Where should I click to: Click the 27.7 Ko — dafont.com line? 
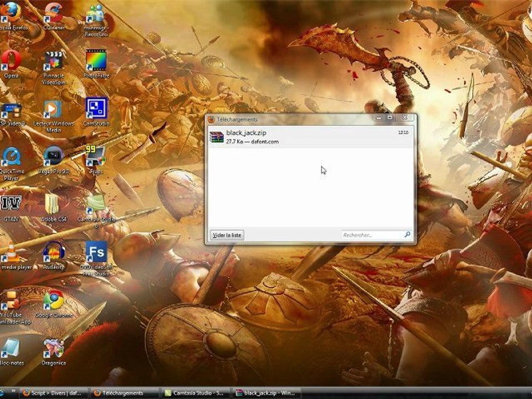coord(253,142)
